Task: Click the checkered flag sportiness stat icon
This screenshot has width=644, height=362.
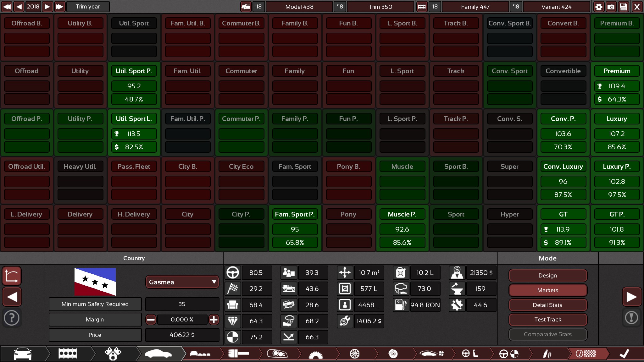Action: click(233, 288)
